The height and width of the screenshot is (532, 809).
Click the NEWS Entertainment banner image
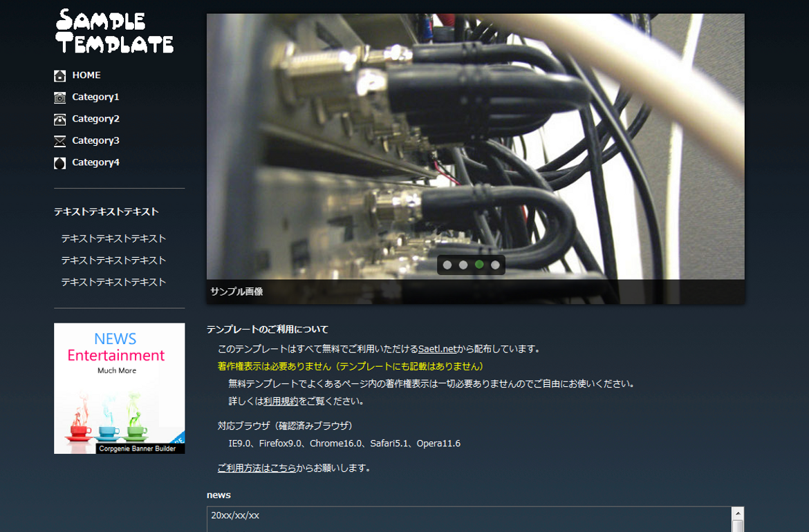[119, 388]
